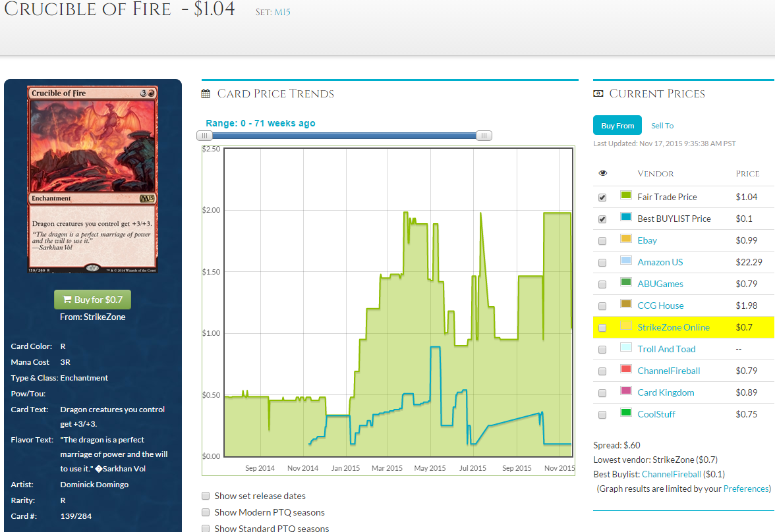Click inside the card price trend chart
The image size is (775, 532).
point(398,302)
